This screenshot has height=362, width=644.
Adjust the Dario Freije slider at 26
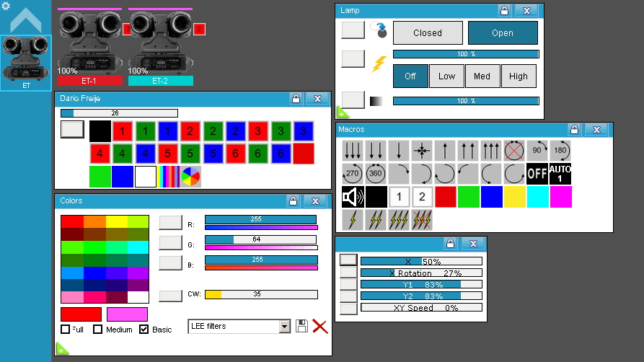119,113
